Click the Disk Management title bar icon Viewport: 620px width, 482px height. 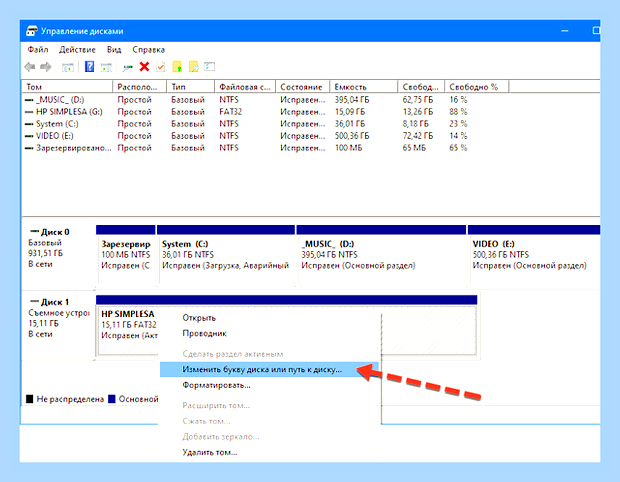(x=32, y=31)
